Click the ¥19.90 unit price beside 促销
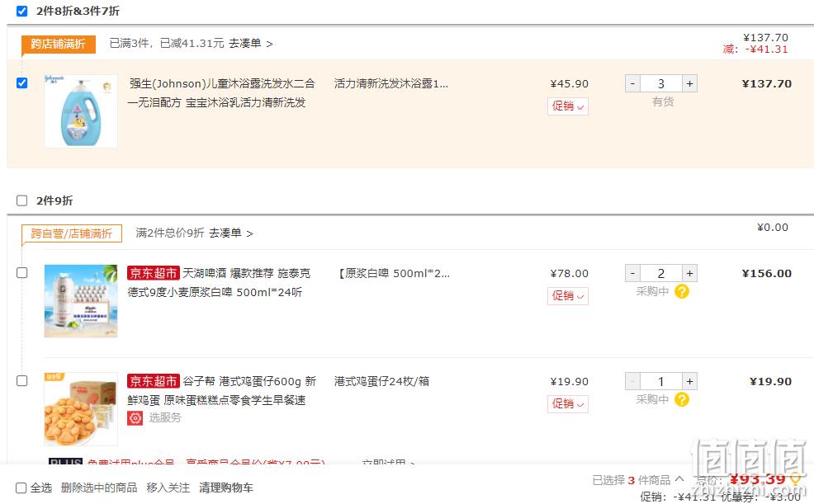The height and width of the screenshot is (504, 814). (570, 381)
